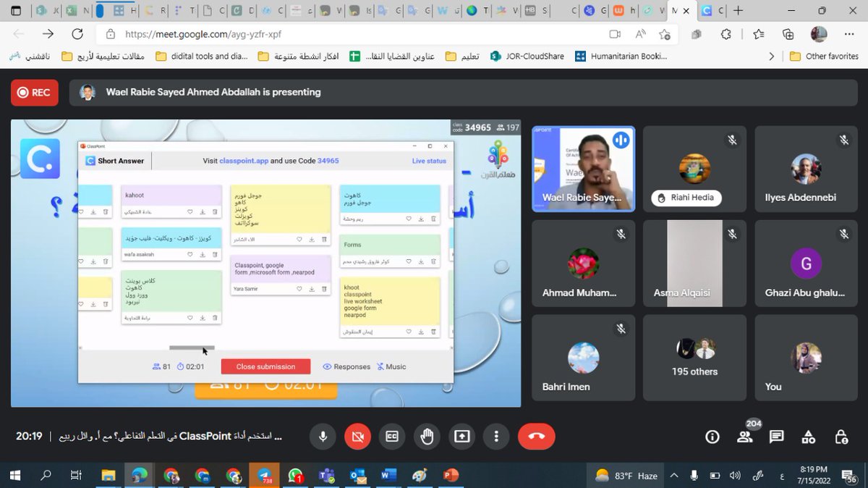Delete the Forms response card
The height and width of the screenshot is (488, 868).
(433, 261)
